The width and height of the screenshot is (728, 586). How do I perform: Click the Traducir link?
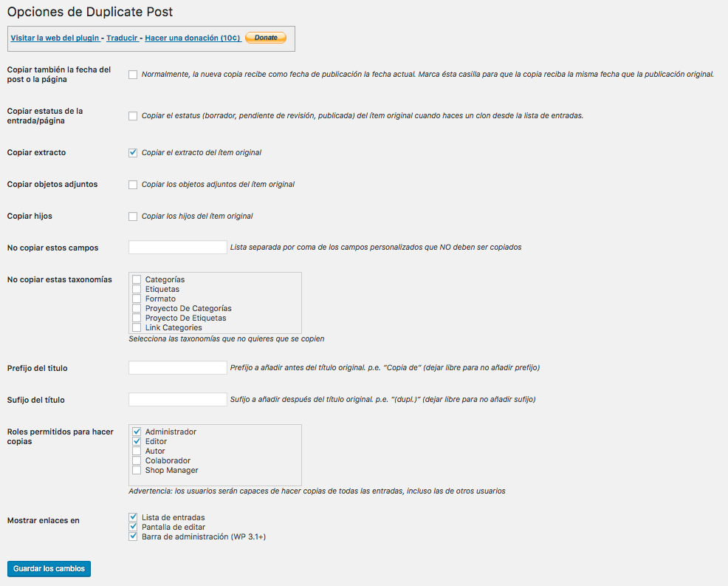tap(122, 38)
